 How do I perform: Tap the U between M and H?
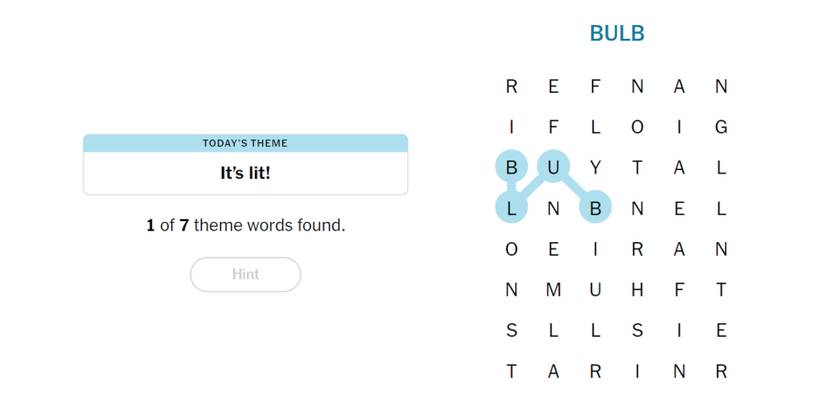(x=595, y=290)
